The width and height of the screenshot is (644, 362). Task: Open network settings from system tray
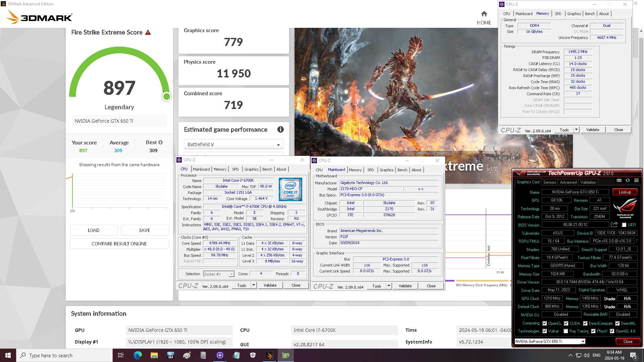578,355
